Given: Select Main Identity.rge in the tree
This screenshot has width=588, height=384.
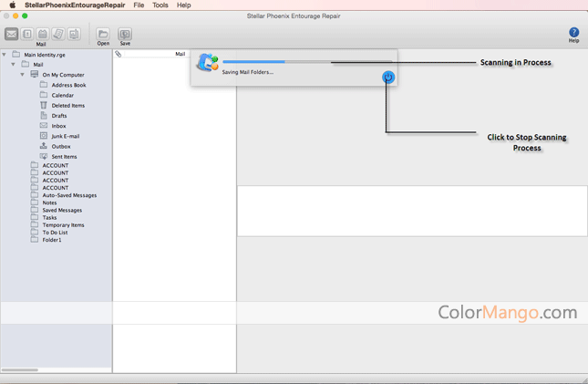Looking at the screenshot, I should click(x=45, y=55).
